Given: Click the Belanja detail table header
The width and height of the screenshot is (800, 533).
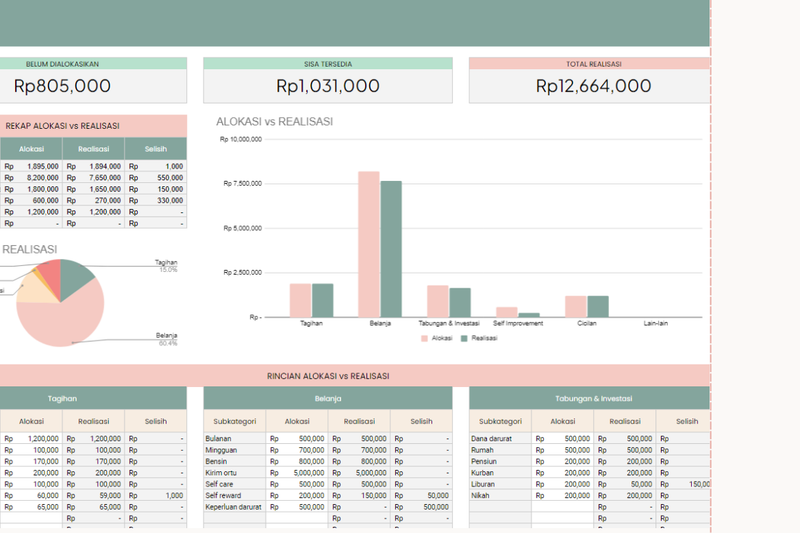Looking at the screenshot, I should pyautogui.click(x=328, y=398).
